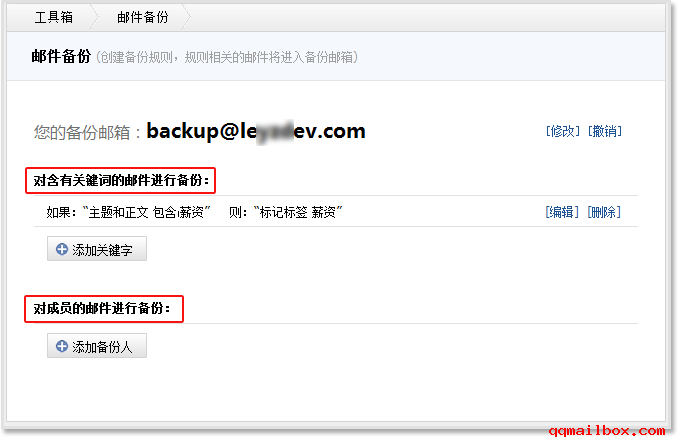Open the 工具箱 breadcrumb
The image size is (678, 437).
coord(54,17)
